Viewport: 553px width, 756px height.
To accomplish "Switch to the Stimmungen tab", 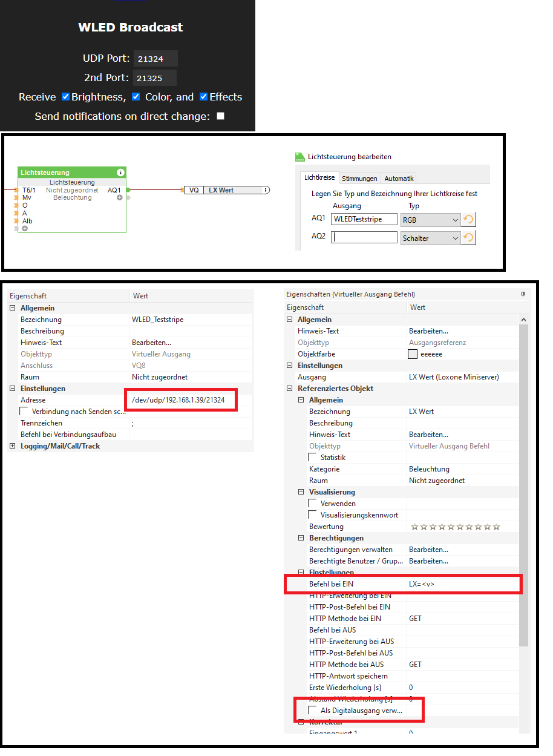I will (x=360, y=179).
